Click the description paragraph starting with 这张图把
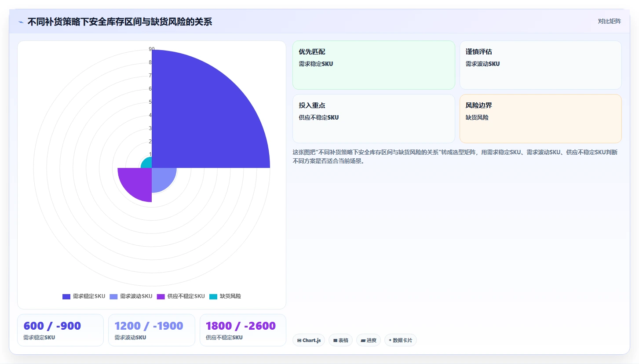Viewport: 639px width, 364px height. (456, 157)
